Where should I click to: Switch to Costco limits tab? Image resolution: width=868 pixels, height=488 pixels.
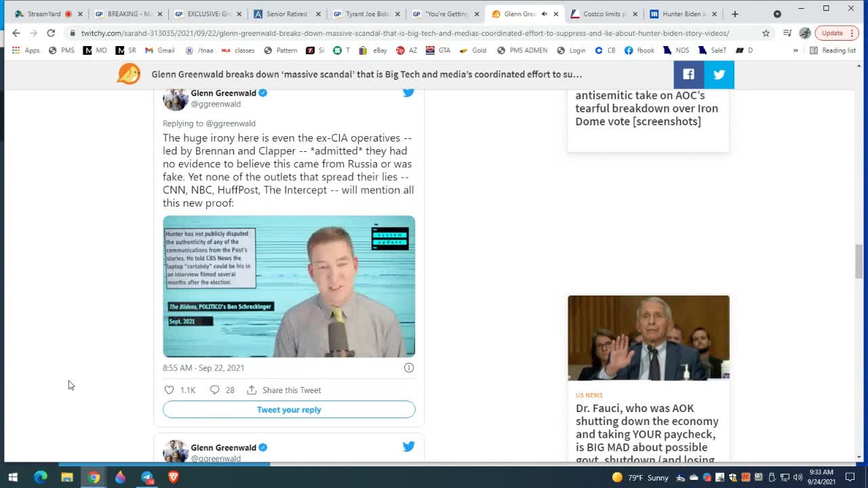point(602,14)
